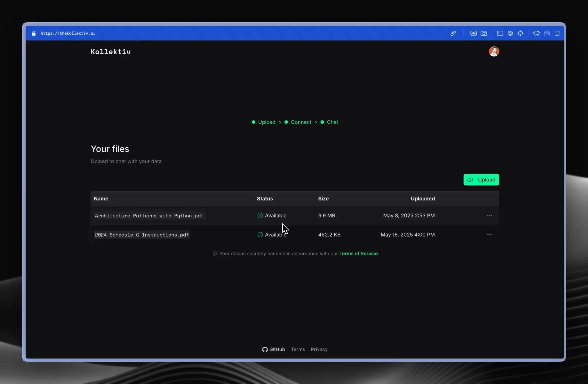Screen dimensions: 588x384
Task: Click the green Upload button
Action: (481, 180)
